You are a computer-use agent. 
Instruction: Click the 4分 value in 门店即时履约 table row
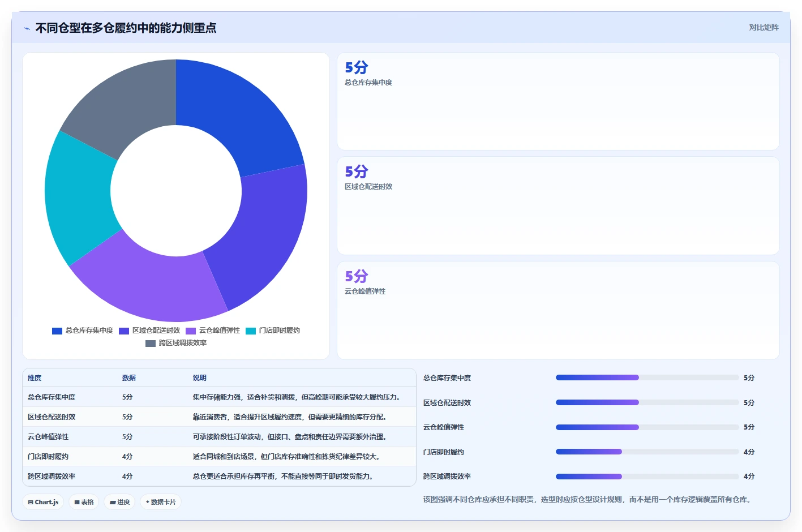click(127, 457)
